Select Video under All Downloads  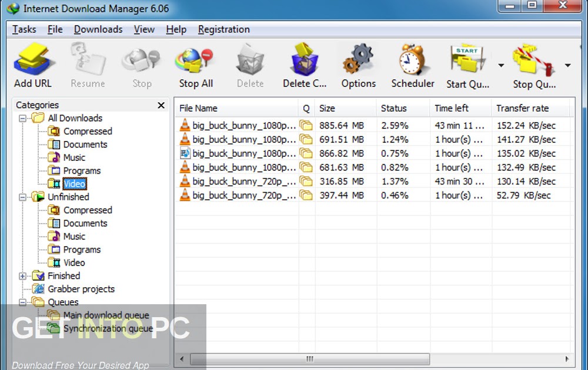(x=75, y=183)
